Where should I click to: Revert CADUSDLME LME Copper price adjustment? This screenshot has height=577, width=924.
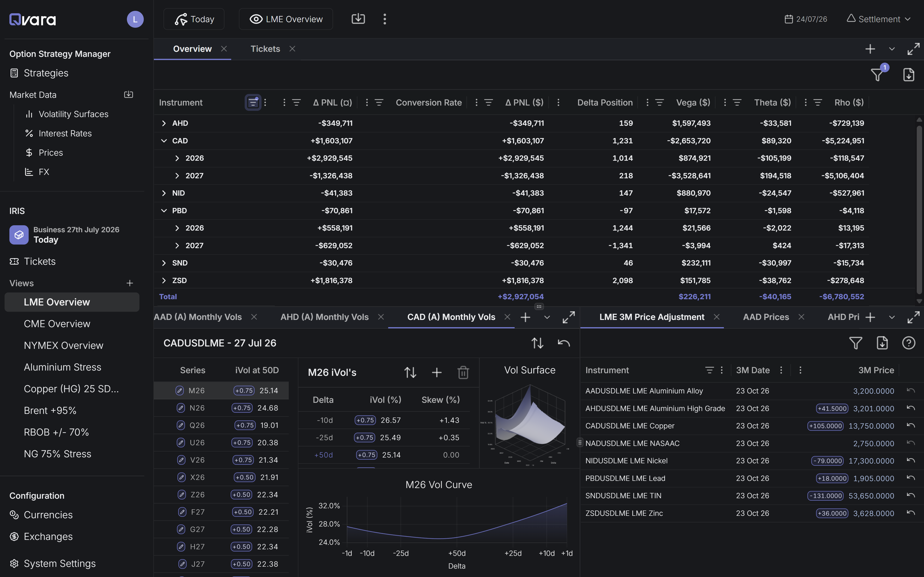tap(911, 425)
